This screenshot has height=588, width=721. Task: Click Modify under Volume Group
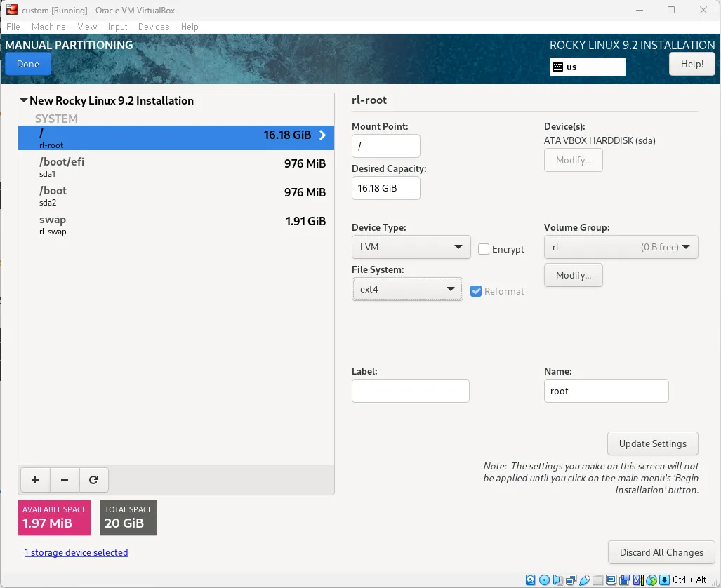573,275
